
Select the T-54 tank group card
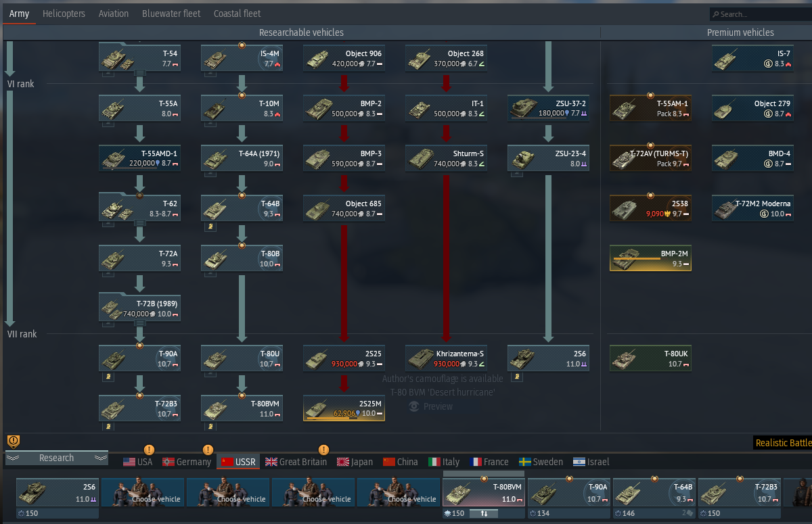pyautogui.click(x=140, y=58)
